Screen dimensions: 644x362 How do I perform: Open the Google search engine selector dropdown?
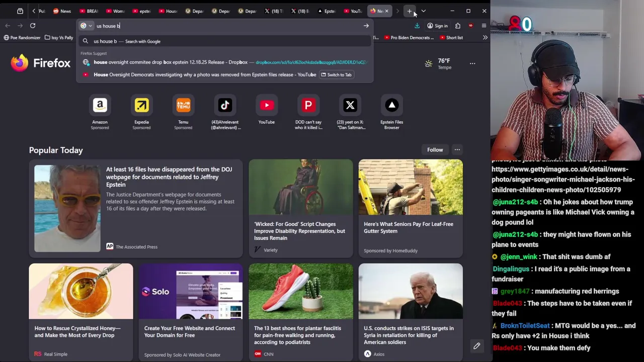click(86, 26)
